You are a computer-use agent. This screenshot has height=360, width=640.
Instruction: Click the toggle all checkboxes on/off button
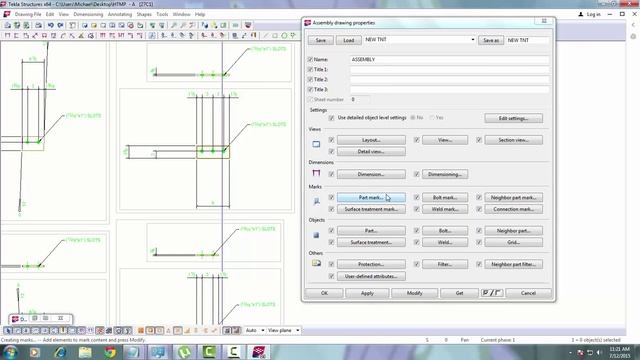[x=491, y=293]
